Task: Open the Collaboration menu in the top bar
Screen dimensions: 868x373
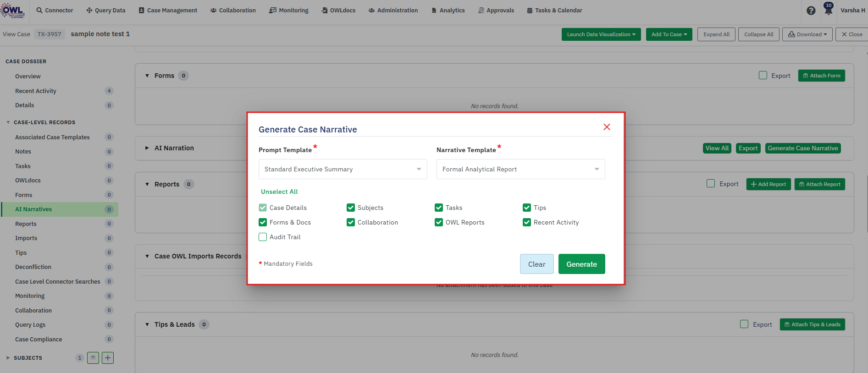Action: (x=233, y=10)
